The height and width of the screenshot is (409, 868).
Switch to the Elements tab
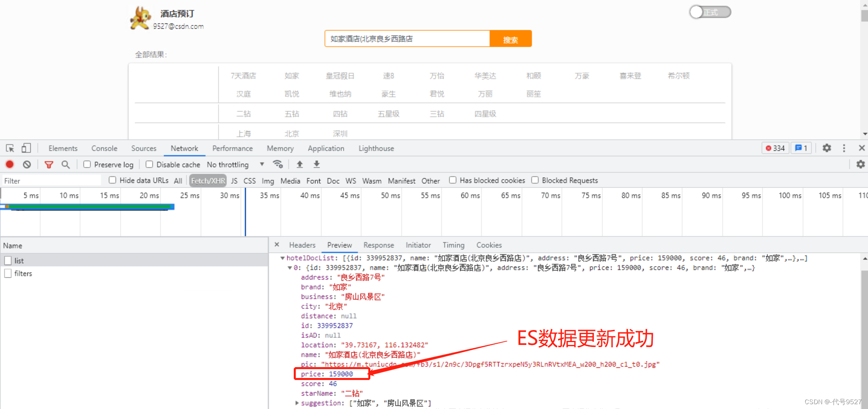(x=63, y=148)
